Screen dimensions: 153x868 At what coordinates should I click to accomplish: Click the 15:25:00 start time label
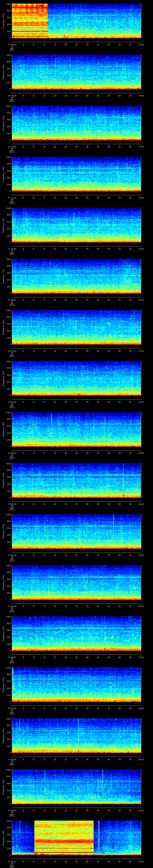click(x=12, y=606)
